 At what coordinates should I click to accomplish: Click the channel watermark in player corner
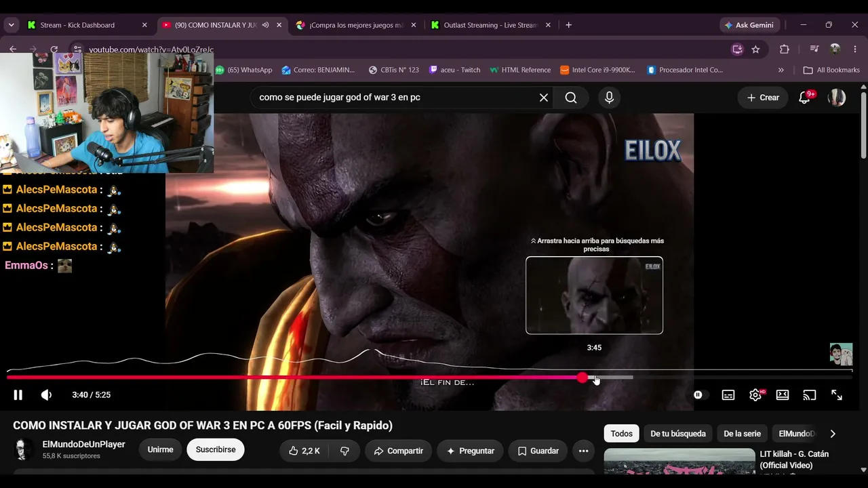tap(841, 354)
